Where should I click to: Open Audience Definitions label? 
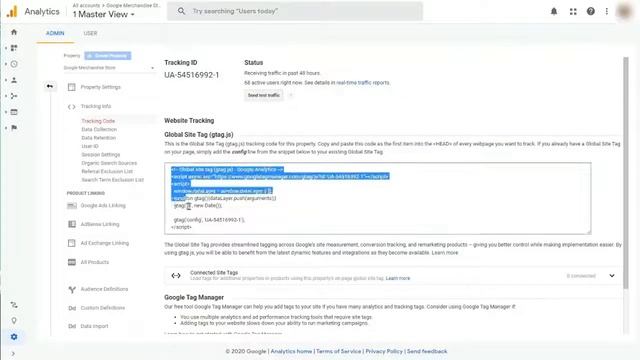104,289
